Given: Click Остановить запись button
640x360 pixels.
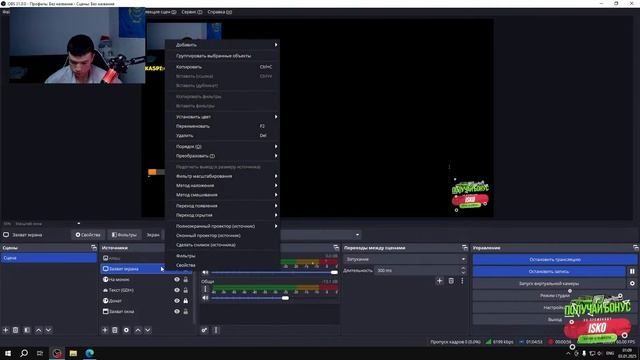Looking at the screenshot, I should coord(549,271).
